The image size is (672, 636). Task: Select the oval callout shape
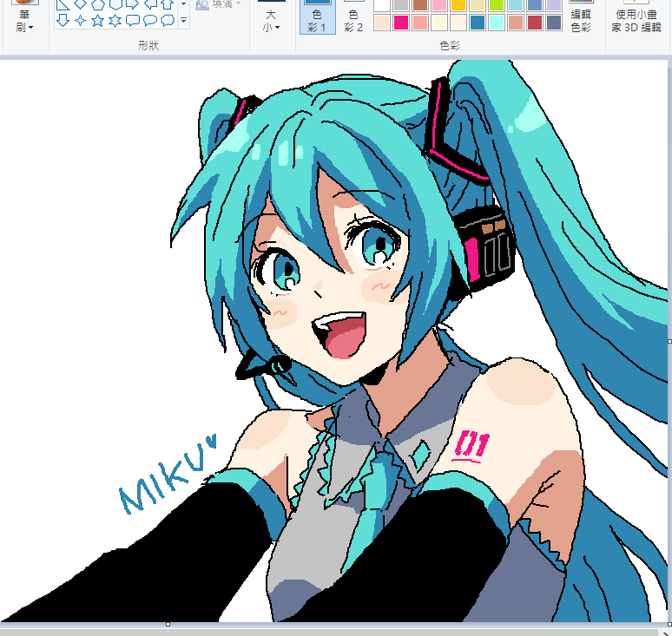point(150,20)
